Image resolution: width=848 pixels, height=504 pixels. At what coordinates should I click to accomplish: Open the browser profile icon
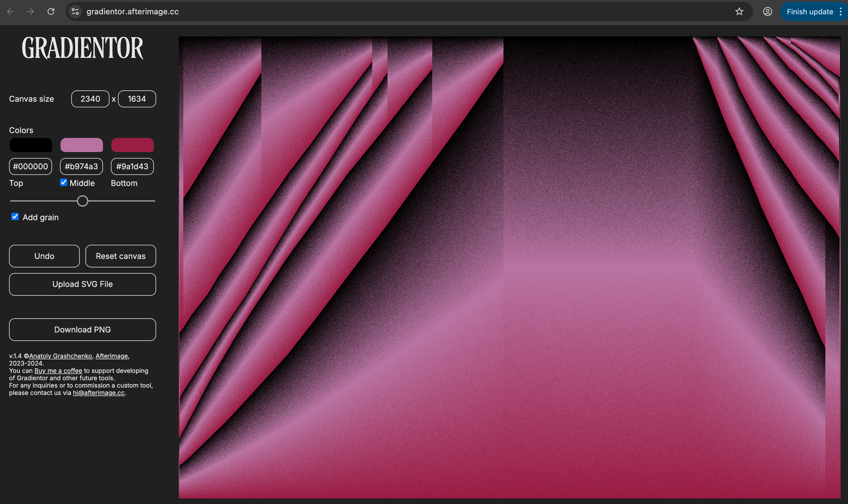pos(767,11)
